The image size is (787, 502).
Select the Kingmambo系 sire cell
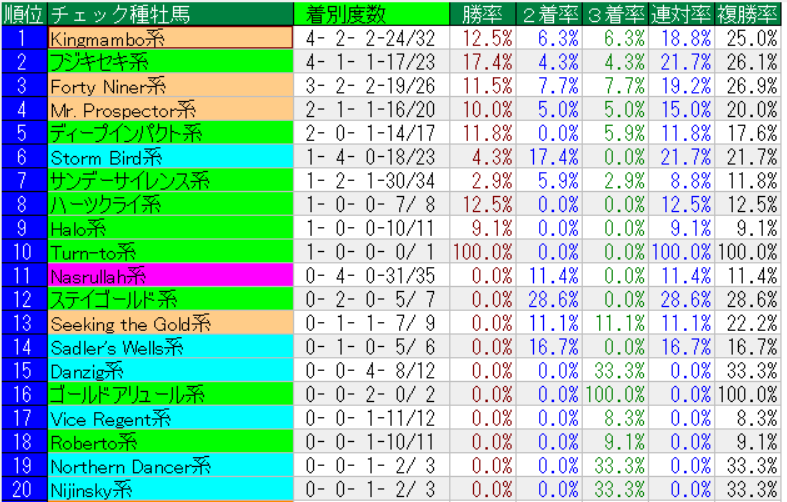pyautogui.click(x=170, y=38)
